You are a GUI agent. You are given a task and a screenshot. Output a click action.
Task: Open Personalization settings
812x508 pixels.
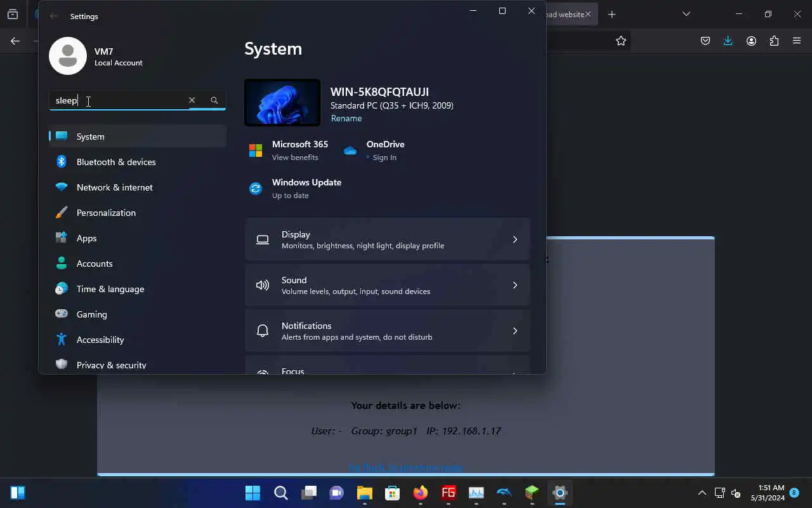138,213
